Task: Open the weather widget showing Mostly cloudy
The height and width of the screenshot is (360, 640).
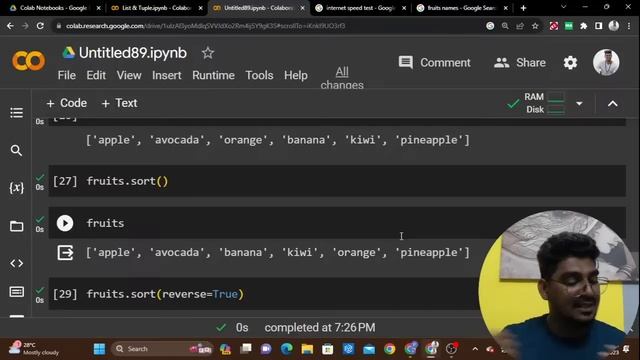Action: pyautogui.click(x=35, y=349)
